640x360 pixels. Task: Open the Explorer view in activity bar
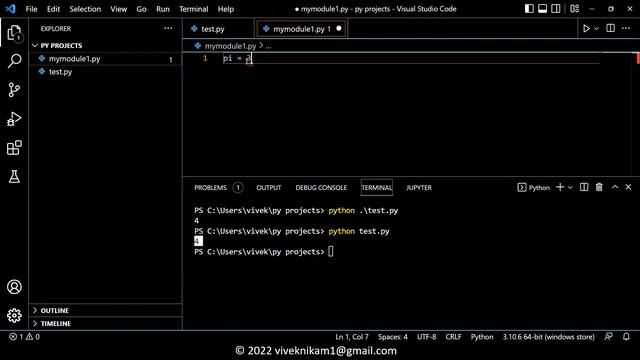[x=14, y=33]
